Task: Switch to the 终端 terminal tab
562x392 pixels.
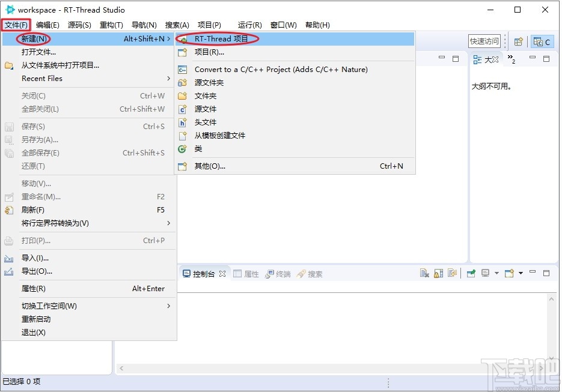Action: point(278,274)
